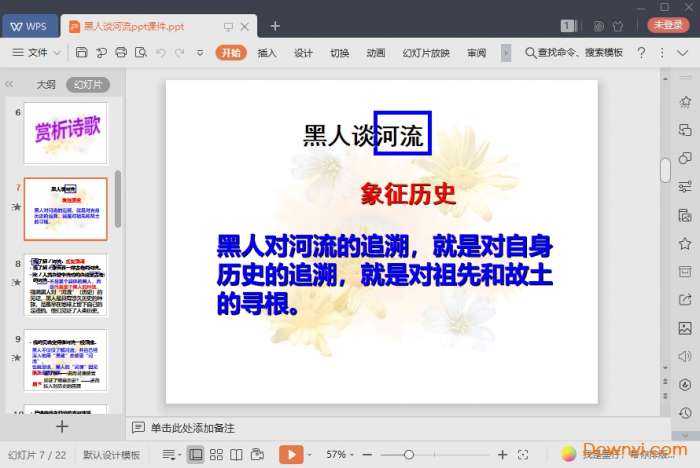700x468 pixels.
Task: Click the 未登录 login button
Action: pos(668,25)
